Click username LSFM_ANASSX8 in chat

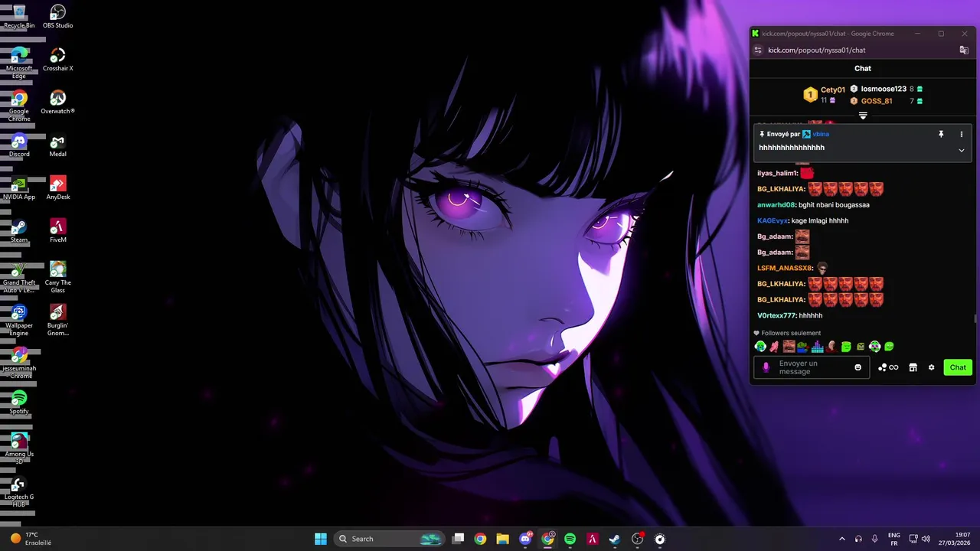click(785, 268)
